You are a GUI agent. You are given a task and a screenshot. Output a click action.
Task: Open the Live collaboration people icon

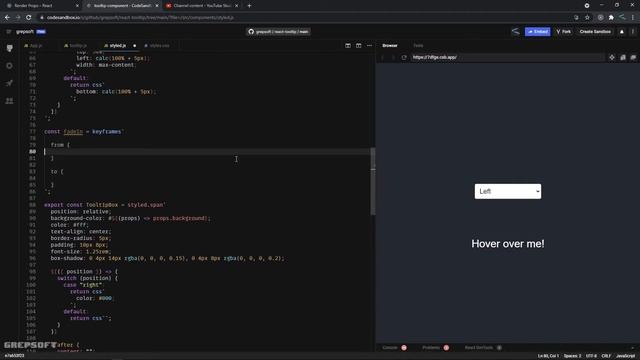(9, 101)
